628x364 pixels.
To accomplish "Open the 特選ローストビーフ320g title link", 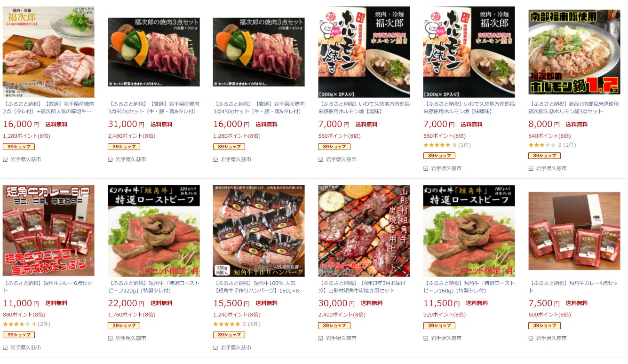I will coord(154,287).
